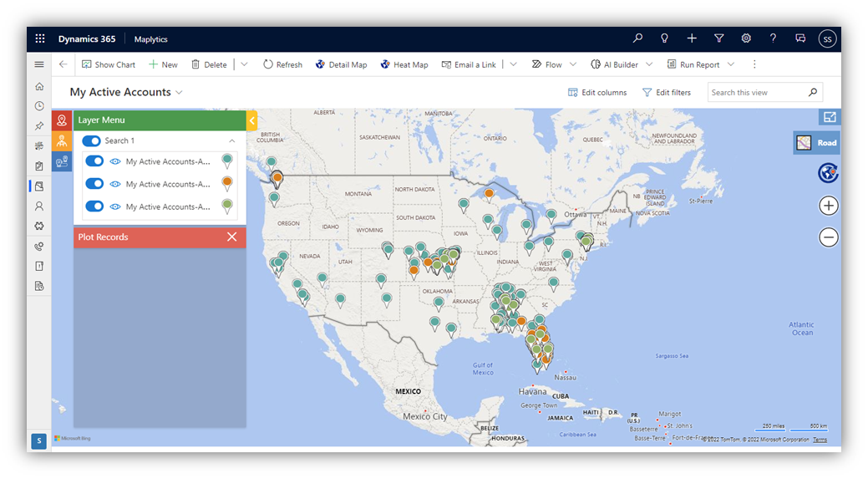Click the search magnifier in top bar
Image resolution: width=868 pixels, height=479 pixels.
point(637,38)
